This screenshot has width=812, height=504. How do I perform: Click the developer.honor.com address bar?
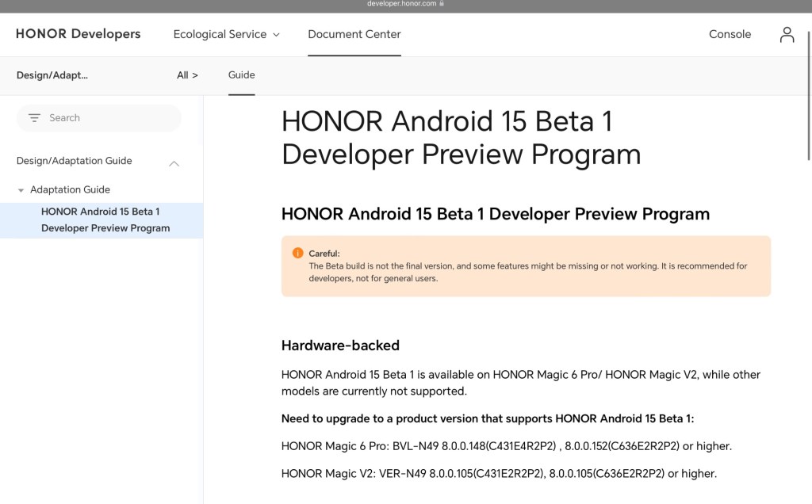coord(402,3)
